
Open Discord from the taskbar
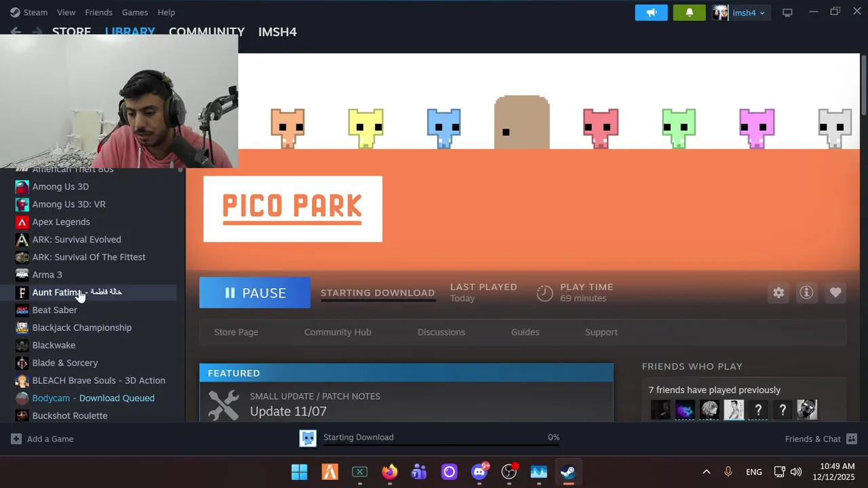(479, 472)
